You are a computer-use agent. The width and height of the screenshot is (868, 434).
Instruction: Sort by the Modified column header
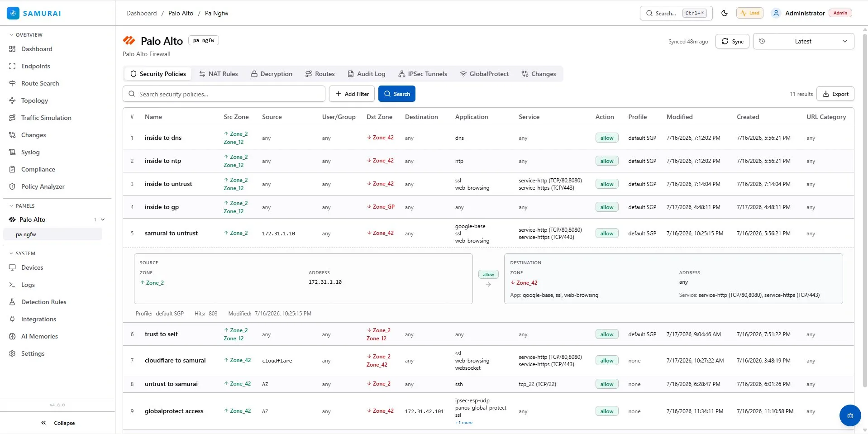[680, 117]
